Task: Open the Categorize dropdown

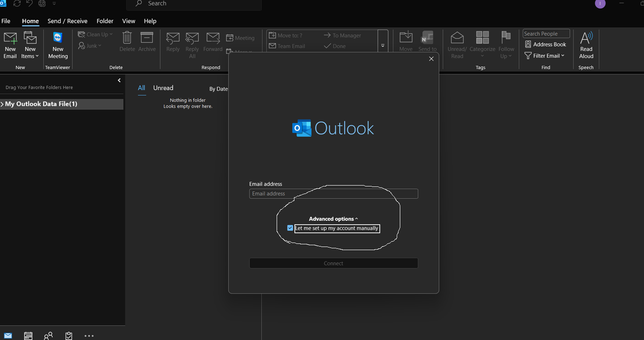Action: [483, 45]
